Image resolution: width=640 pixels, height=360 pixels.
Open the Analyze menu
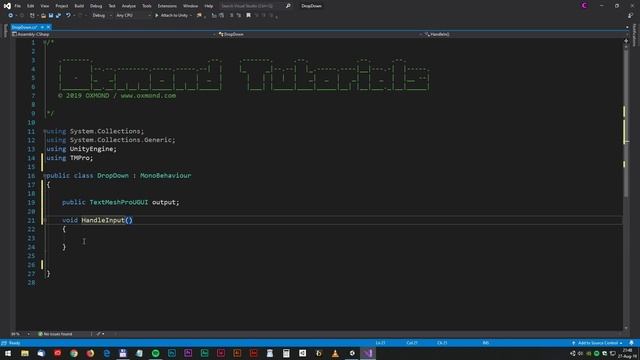(x=129, y=6)
